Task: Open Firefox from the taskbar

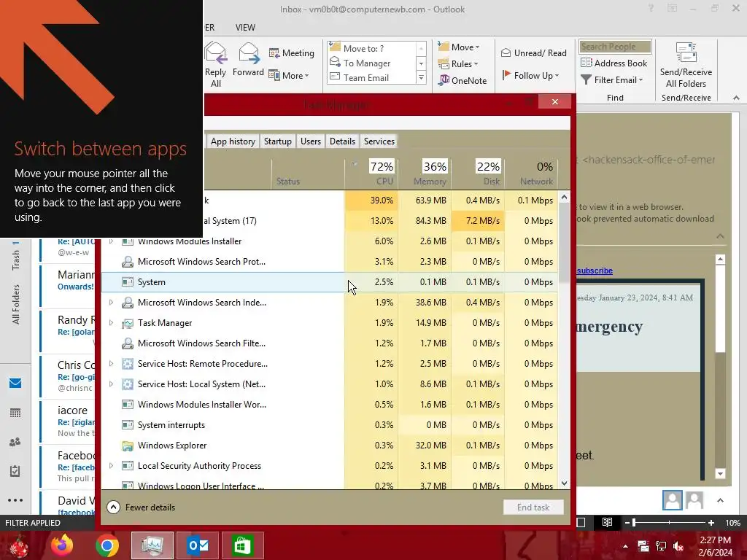Action: [62, 545]
